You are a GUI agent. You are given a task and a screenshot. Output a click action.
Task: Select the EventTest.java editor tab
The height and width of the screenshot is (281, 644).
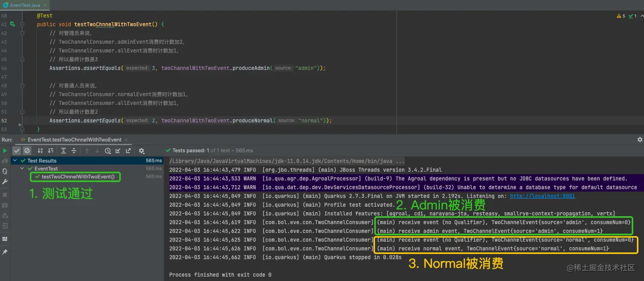coord(25,5)
